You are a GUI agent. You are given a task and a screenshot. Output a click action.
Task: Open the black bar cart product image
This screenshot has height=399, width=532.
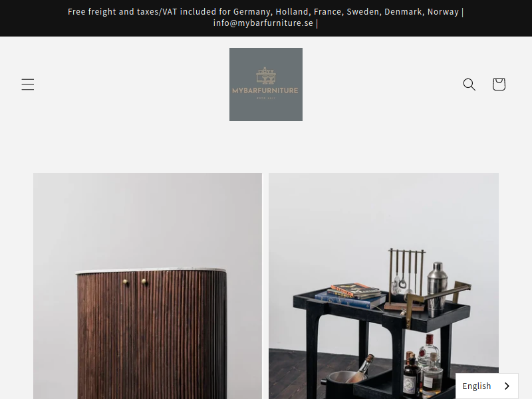click(384, 286)
